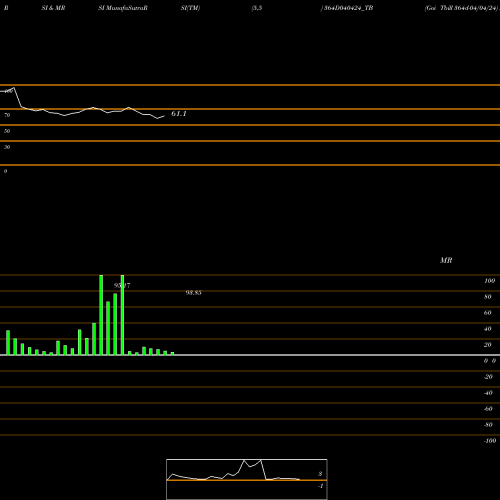
Task: Click the 40 tick on the MR axis
Action: 488,329
